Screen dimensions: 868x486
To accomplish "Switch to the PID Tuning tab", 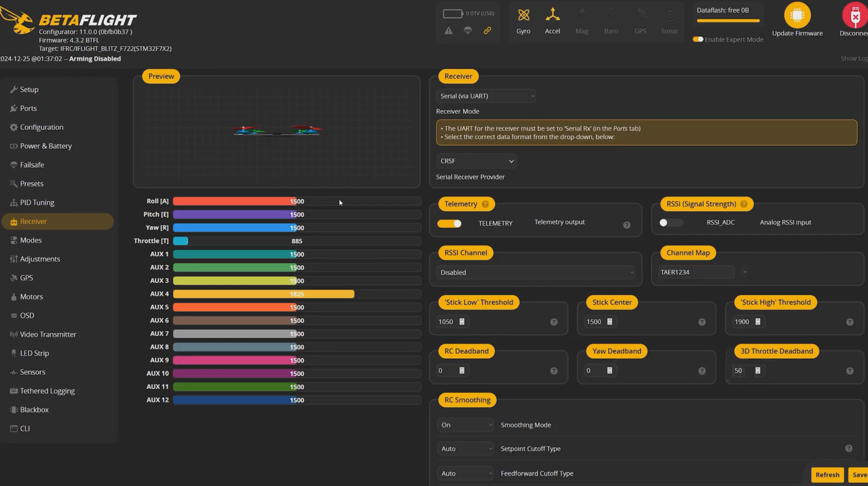I will point(37,203).
